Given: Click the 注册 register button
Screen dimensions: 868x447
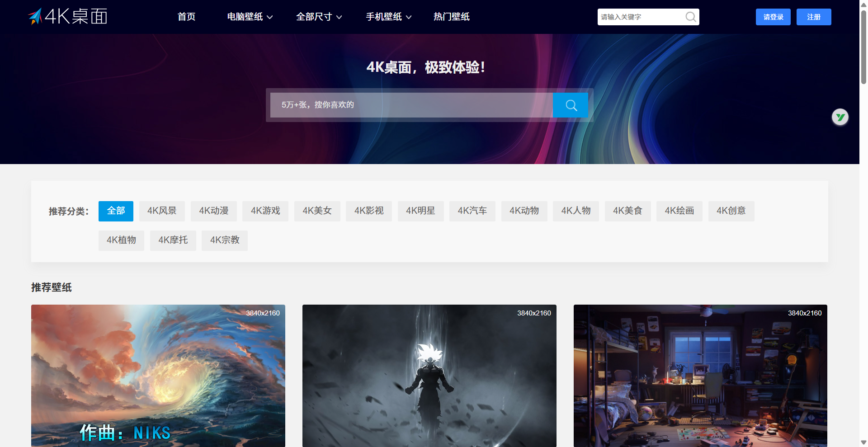Looking at the screenshot, I should click(x=814, y=17).
